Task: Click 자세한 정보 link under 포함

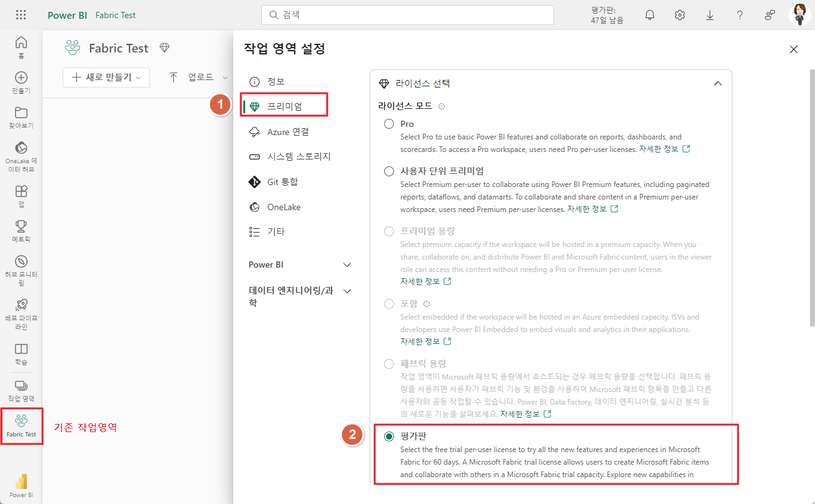Action: (x=426, y=341)
